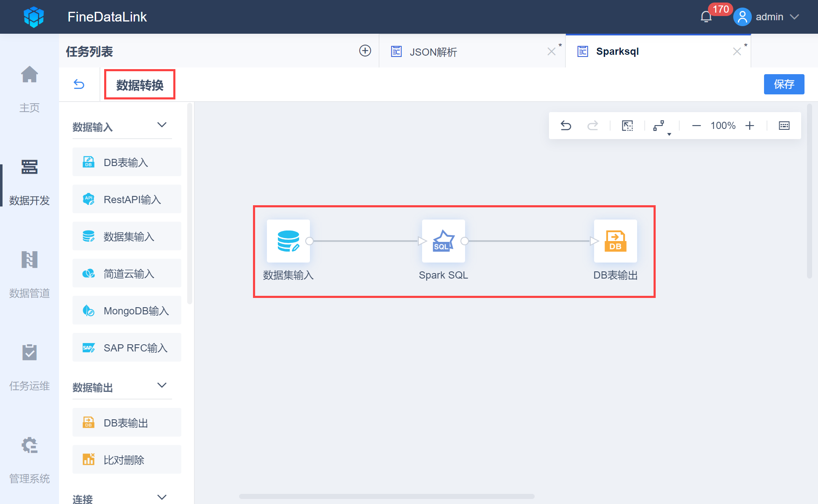The height and width of the screenshot is (504, 818).
Task: Switch to the JSON解析 tab
Action: (x=433, y=52)
